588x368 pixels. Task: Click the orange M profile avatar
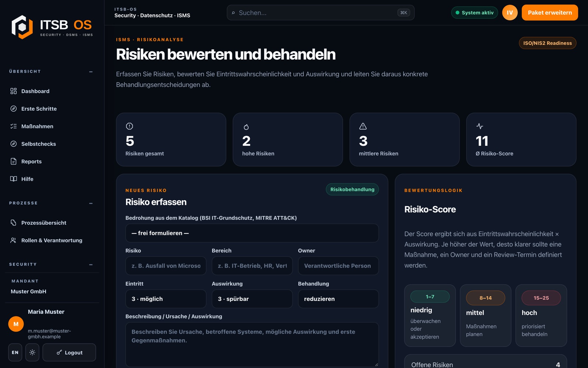(16, 324)
